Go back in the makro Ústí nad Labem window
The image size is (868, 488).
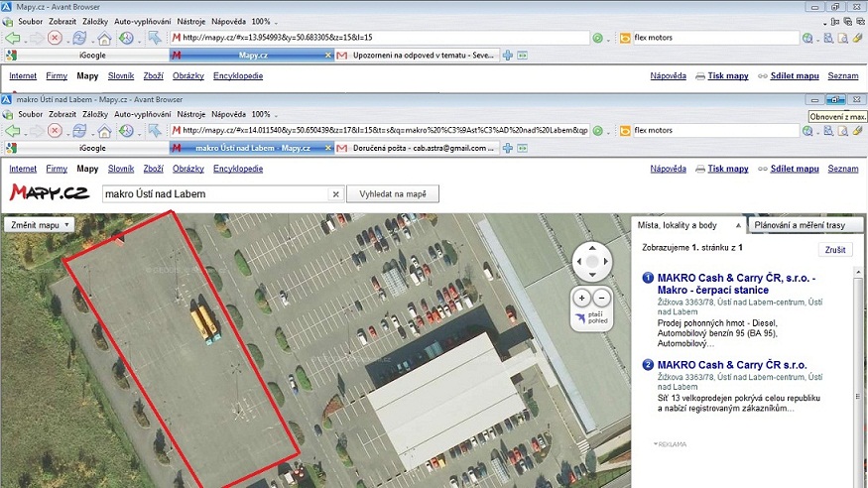(x=12, y=131)
